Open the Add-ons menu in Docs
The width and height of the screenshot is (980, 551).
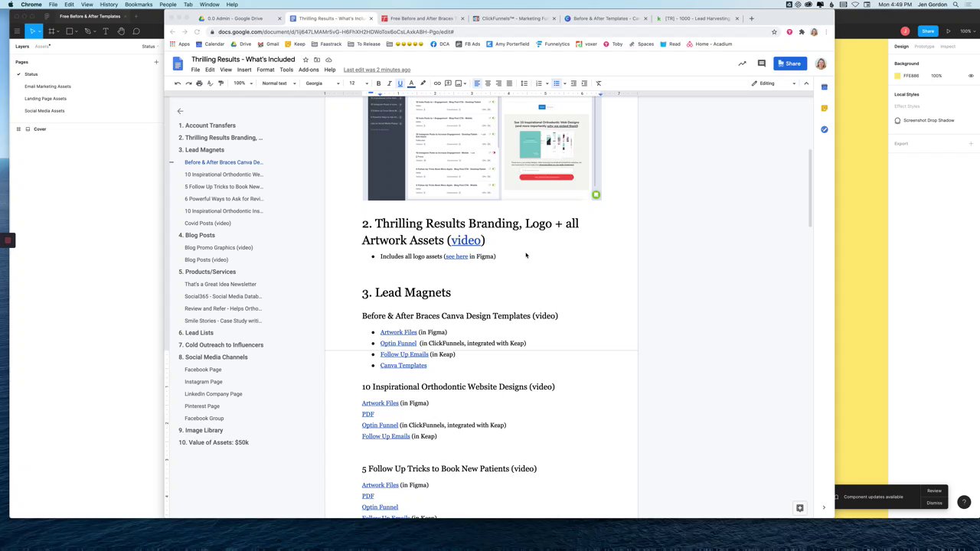pyautogui.click(x=309, y=70)
